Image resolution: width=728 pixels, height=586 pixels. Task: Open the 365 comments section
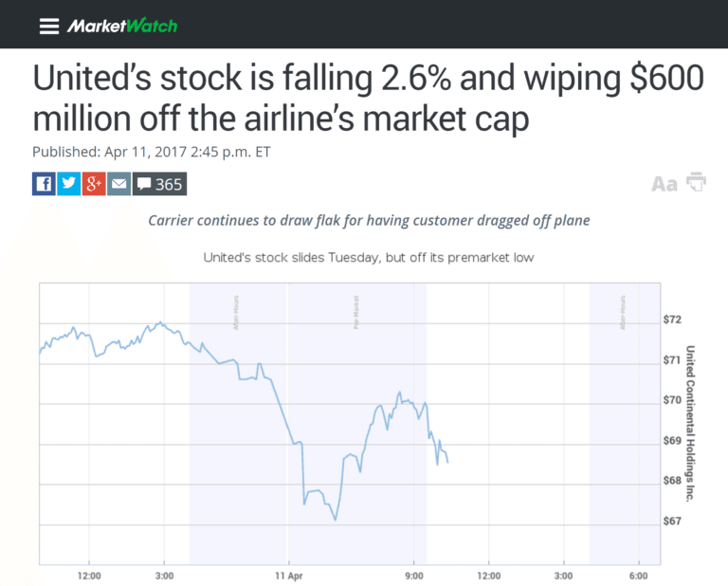(159, 183)
